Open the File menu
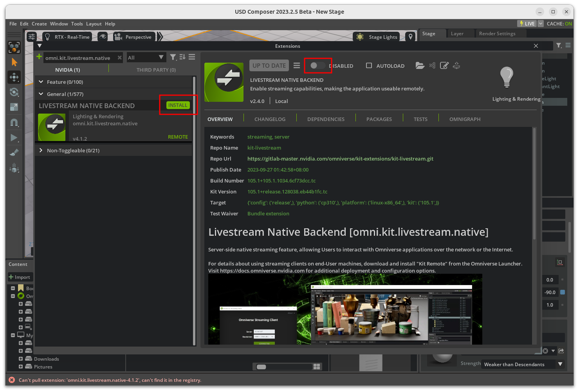579x392 pixels. tap(13, 24)
